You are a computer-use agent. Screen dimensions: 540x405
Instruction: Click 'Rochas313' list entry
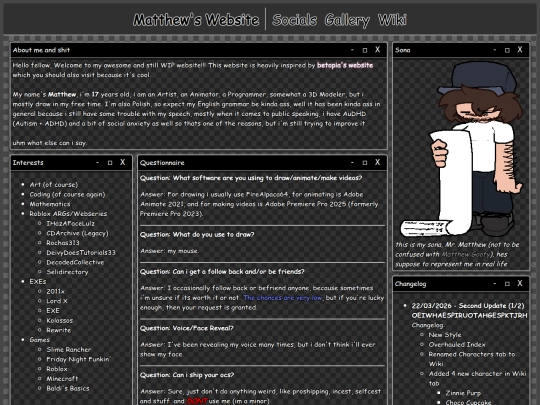[63, 243]
